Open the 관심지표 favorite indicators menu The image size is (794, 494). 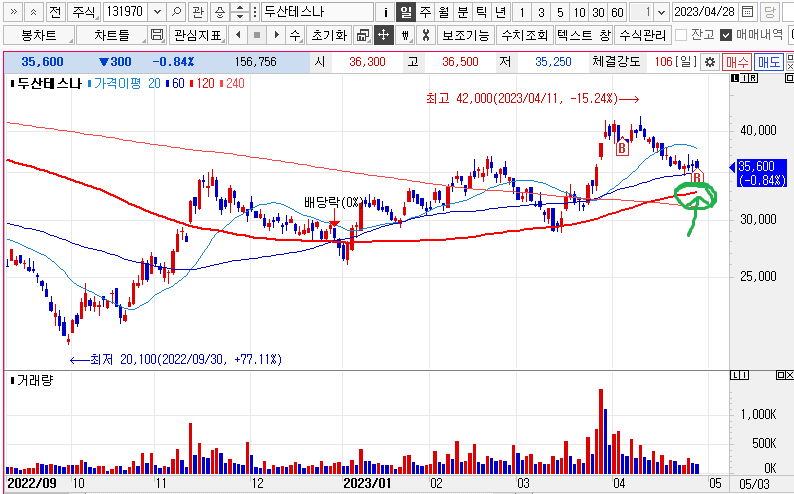coord(197,35)
